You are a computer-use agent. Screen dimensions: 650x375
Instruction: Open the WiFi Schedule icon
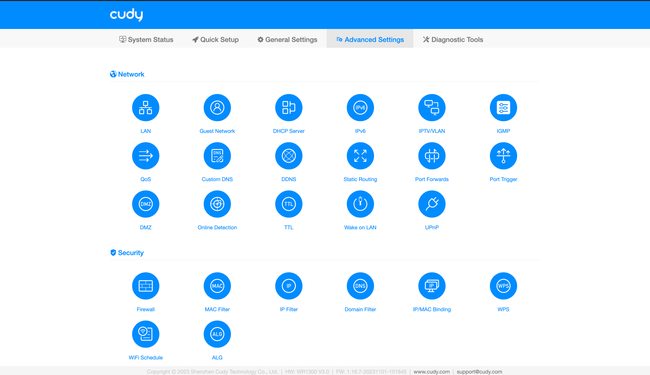click(x=146, y=334)
